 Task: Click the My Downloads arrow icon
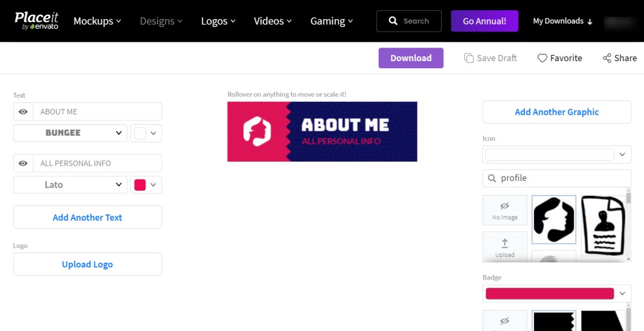pos(590,21)
